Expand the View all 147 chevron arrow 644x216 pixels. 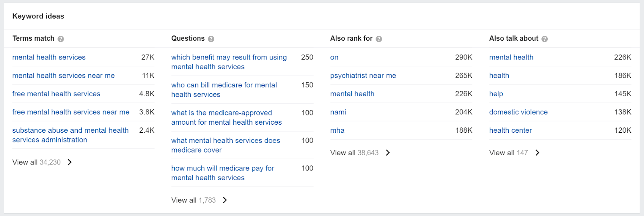[x=537, y=152]
